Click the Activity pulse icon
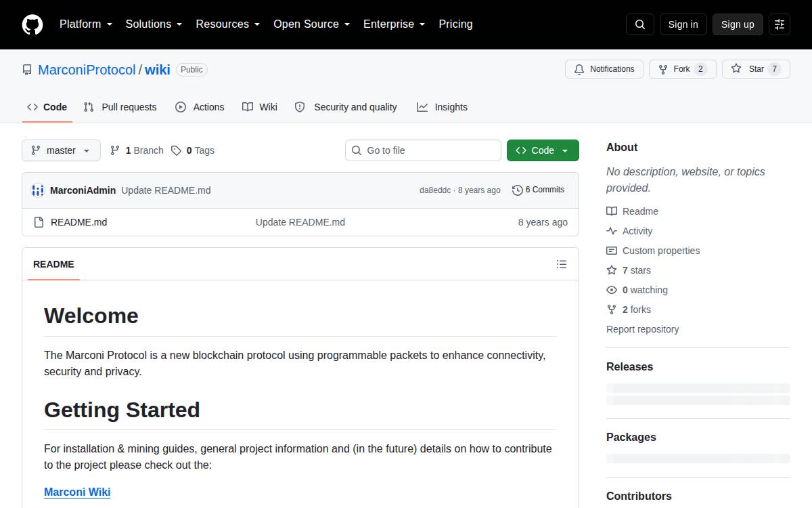The width and height of the screenshot is (812, 508). coord(612,231)
